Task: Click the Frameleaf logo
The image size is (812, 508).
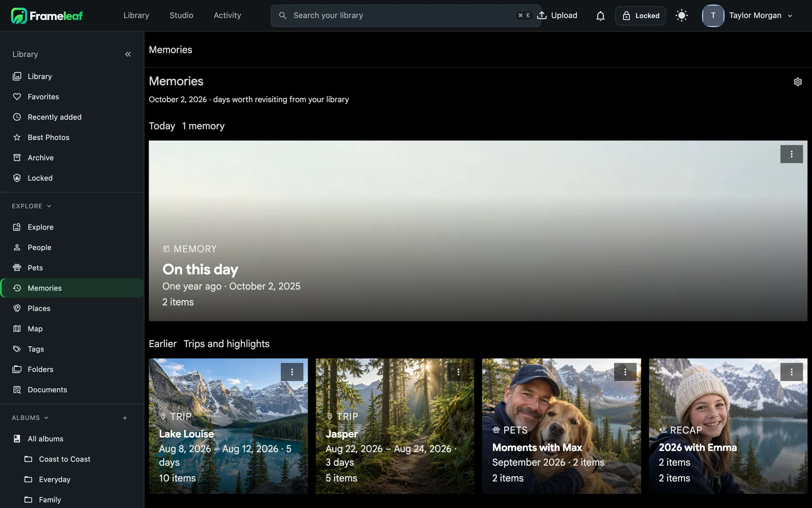Action: (x=47, y=16)
